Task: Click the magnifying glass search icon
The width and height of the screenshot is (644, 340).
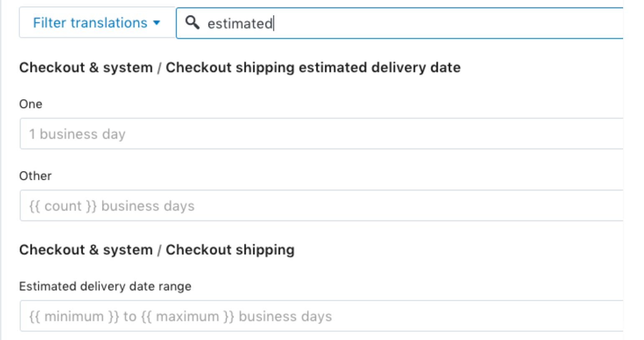Action: [192, 22]
